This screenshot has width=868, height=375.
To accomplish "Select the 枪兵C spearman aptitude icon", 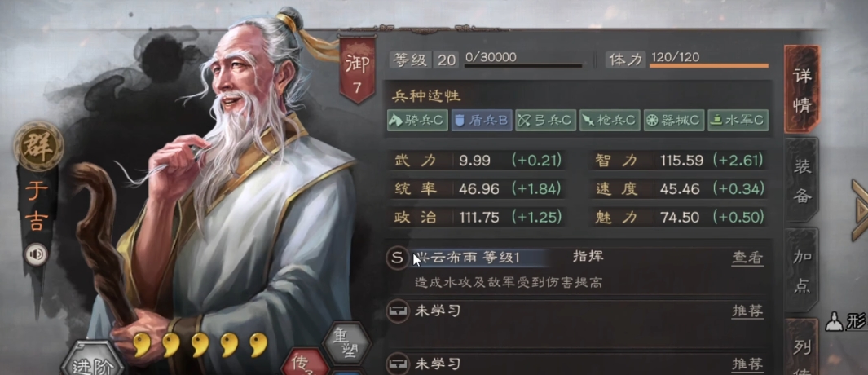I will (x=610, y=120).
